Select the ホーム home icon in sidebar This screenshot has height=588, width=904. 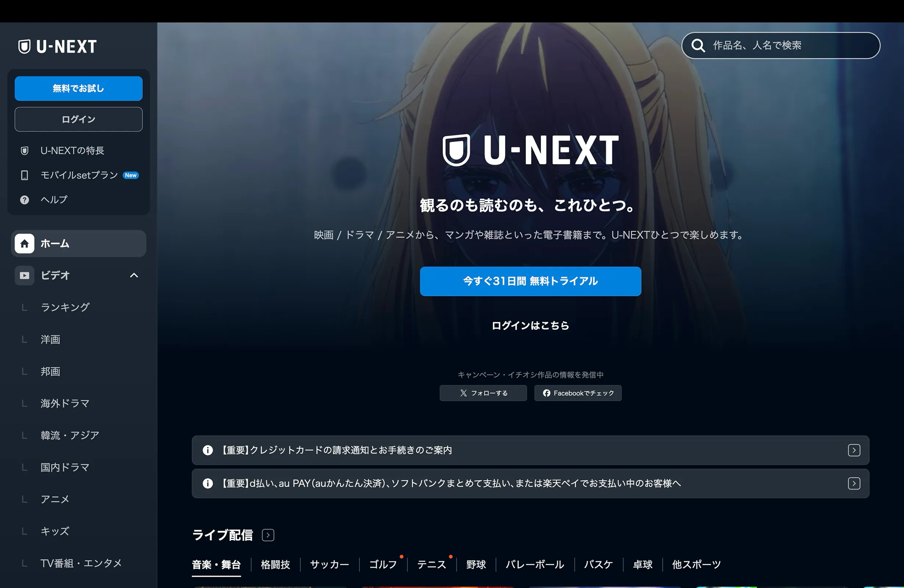24,244
